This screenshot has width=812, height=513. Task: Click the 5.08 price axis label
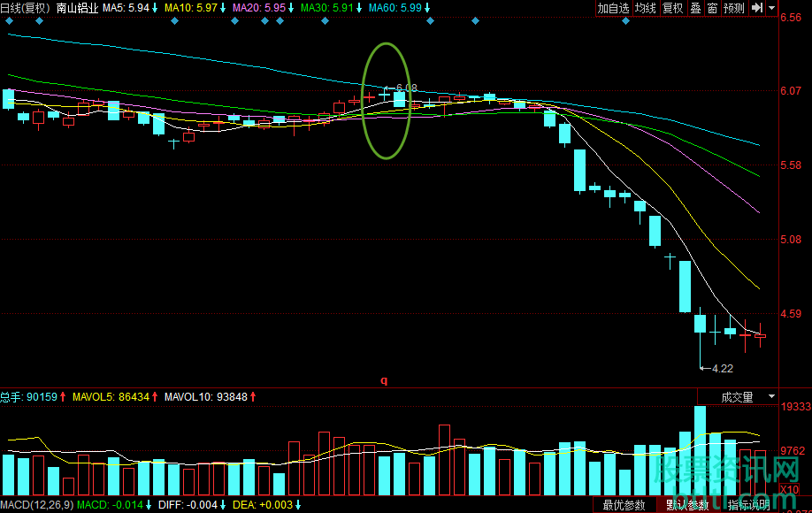pos(791,240)
